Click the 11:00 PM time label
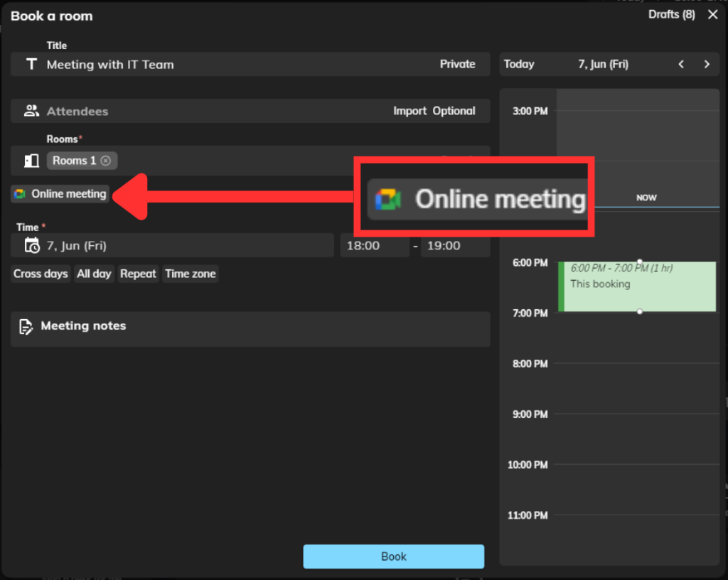 (528, 515)
